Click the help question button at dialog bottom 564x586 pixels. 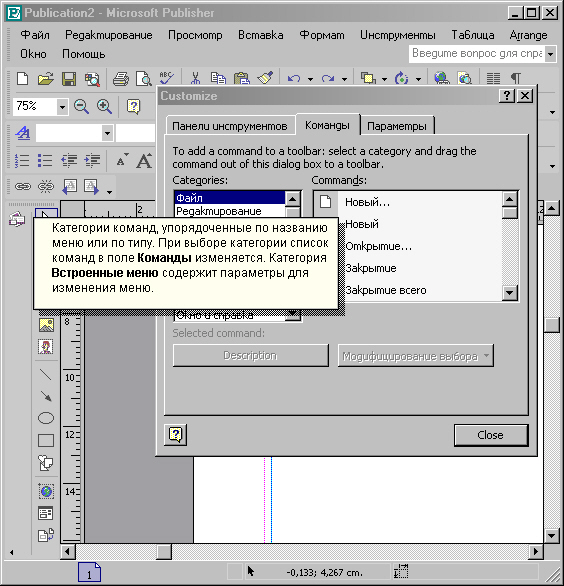tap(176, 435)
